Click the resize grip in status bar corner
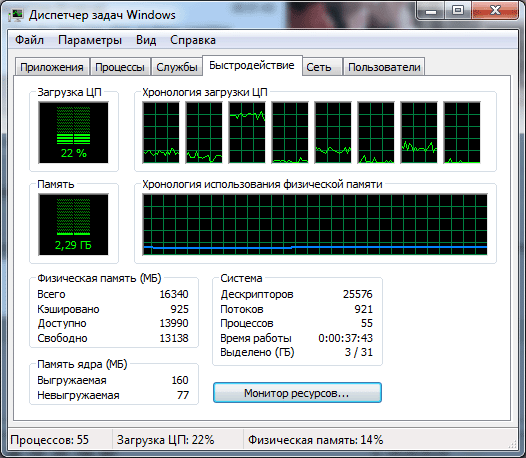The image size is (526, 458). (x=513, y=444)
